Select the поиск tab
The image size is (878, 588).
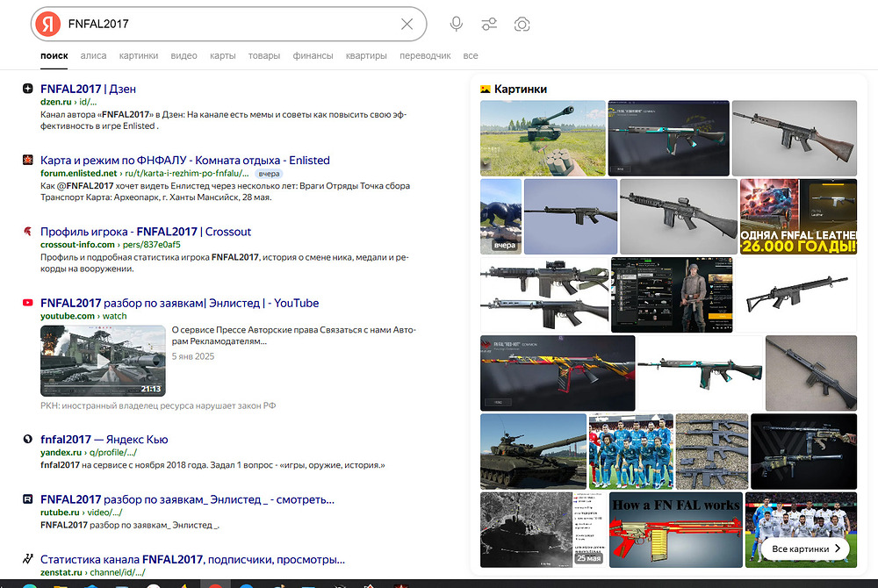[x=54, y=56]
